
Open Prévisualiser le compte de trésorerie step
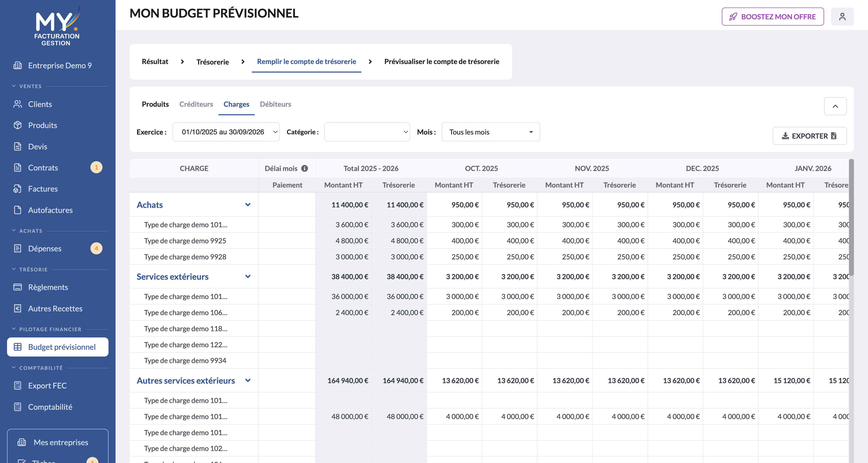click(442, 61)
